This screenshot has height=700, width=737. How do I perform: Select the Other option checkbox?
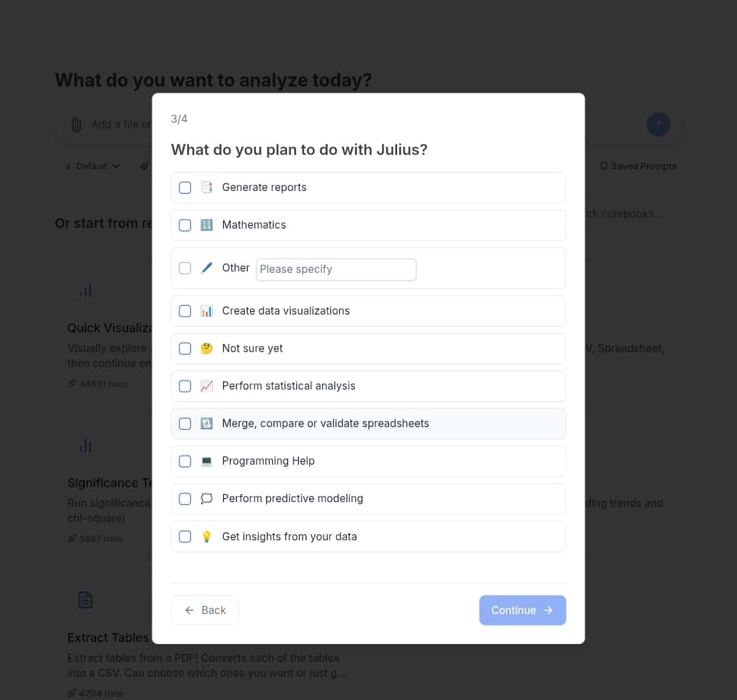click(185, 268)
